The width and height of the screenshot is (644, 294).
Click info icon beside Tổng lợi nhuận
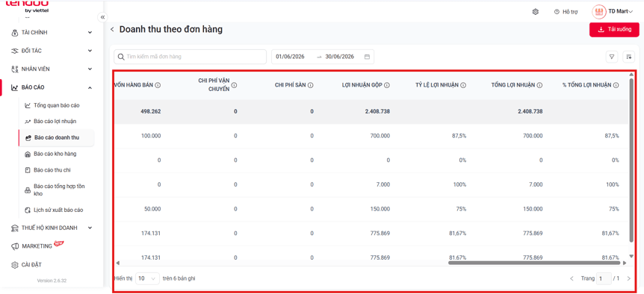[x=539, y=85]
